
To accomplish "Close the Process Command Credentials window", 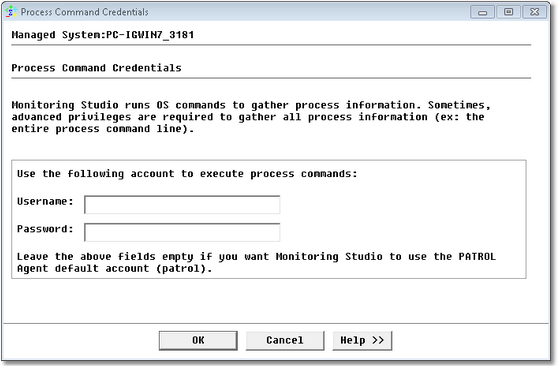I will tap(535, 12).
